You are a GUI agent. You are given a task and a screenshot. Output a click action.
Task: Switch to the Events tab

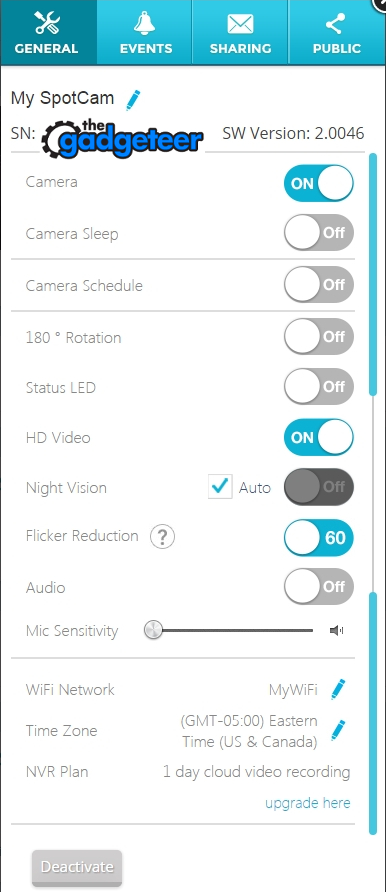(x=145, y=32)
